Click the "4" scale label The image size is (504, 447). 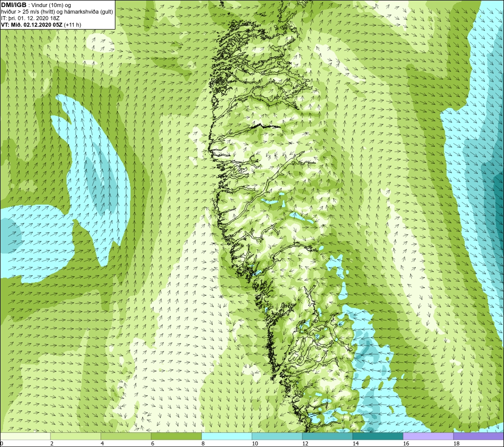tap(102, 444)
